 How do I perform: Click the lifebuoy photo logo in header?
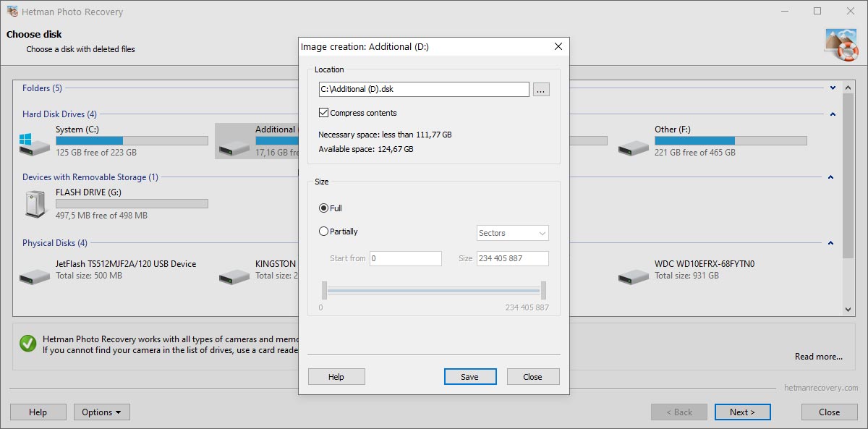(x=841, y=44)
